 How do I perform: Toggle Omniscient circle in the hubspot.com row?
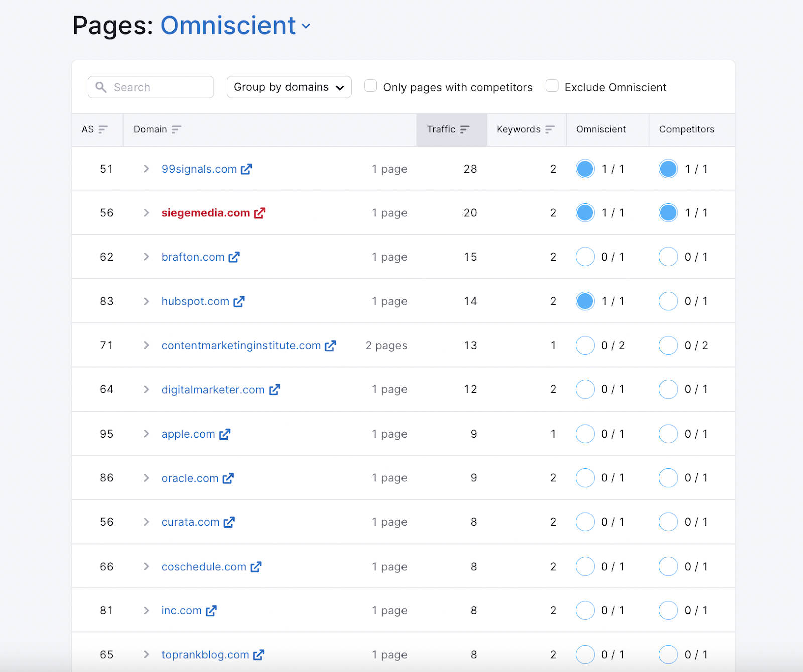coord(585,301)
